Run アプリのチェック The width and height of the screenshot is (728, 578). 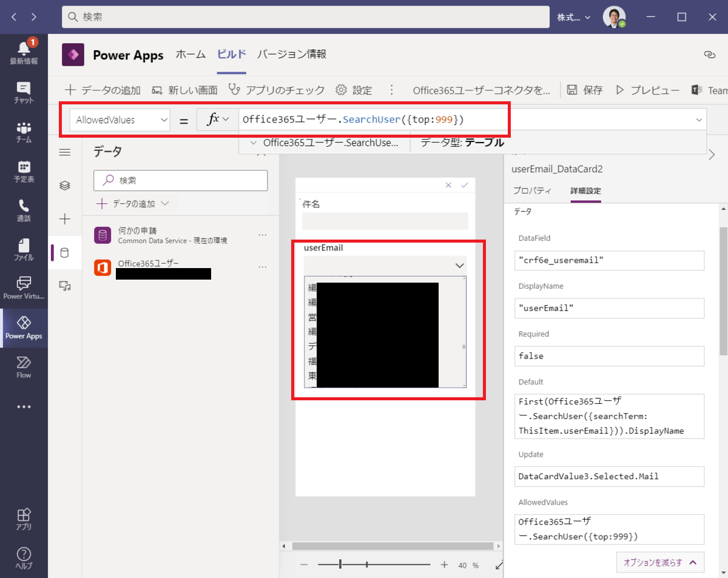277,90
